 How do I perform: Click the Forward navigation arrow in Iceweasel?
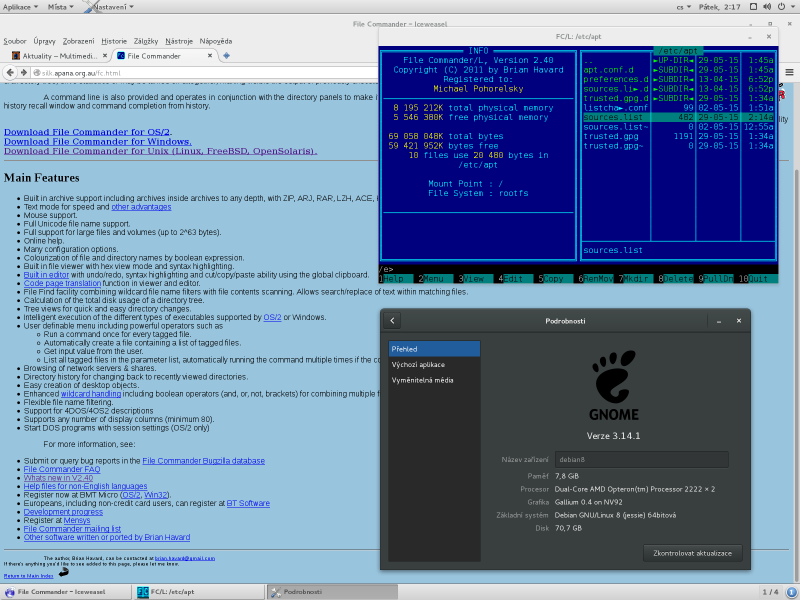point(25,73)
